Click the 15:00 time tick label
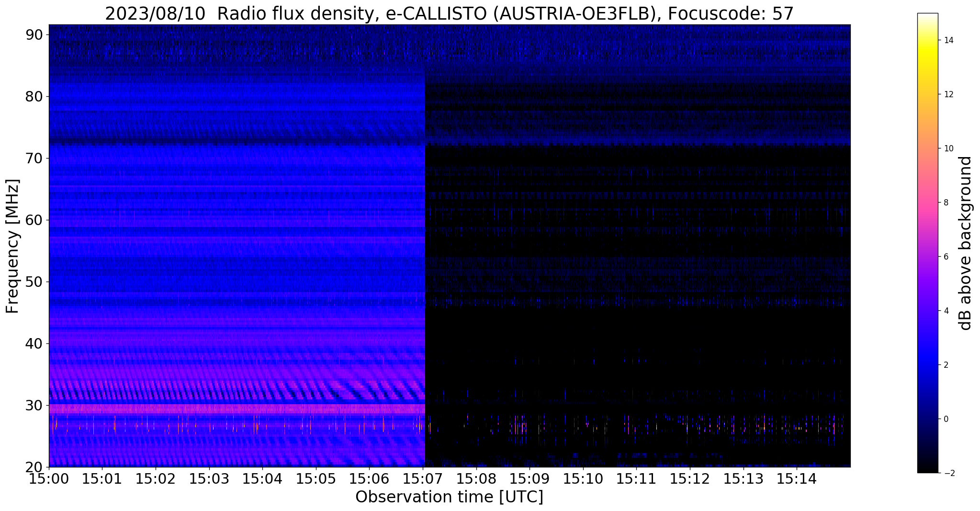 [49, 478]
